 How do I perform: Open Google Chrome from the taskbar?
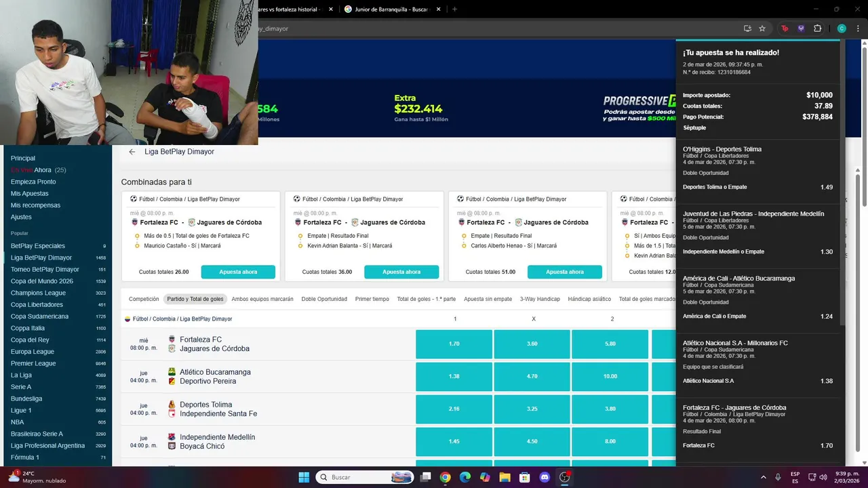[x=445, y=477]
